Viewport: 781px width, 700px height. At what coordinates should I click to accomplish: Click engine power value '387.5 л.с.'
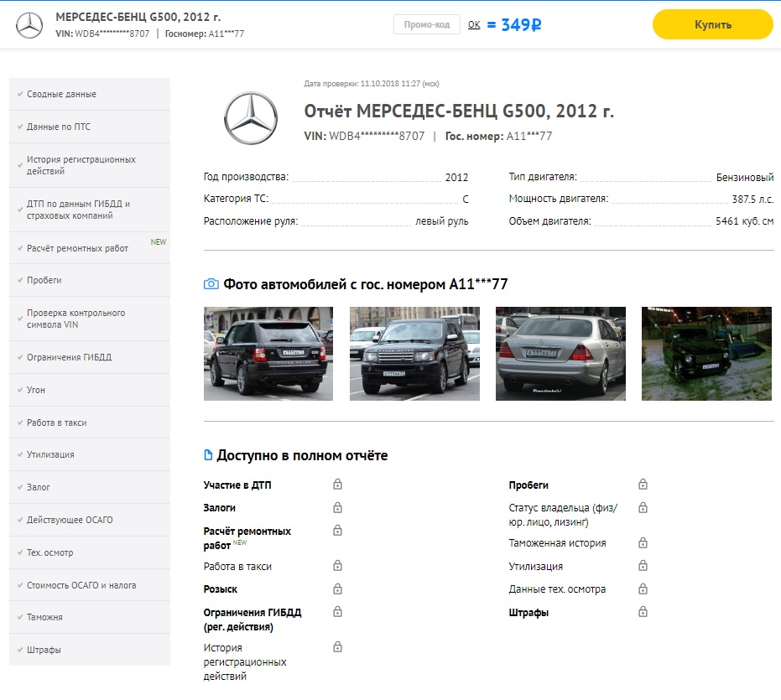coord(752,200)
